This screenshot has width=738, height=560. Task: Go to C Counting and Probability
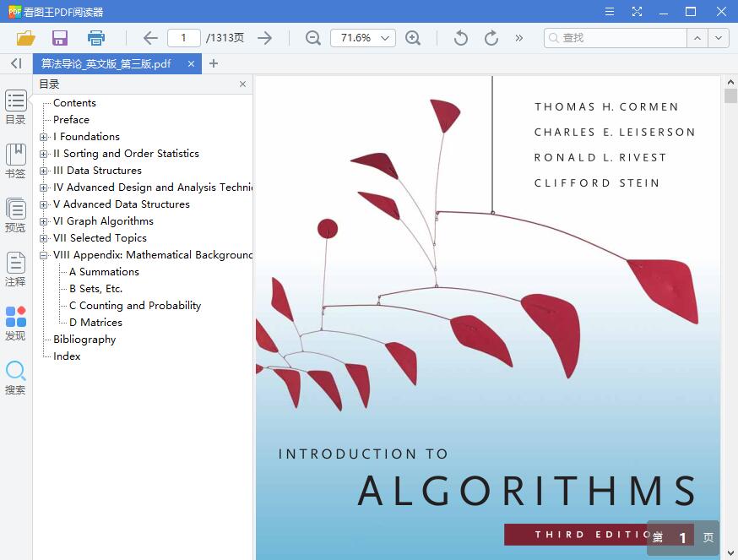(135, 306)
